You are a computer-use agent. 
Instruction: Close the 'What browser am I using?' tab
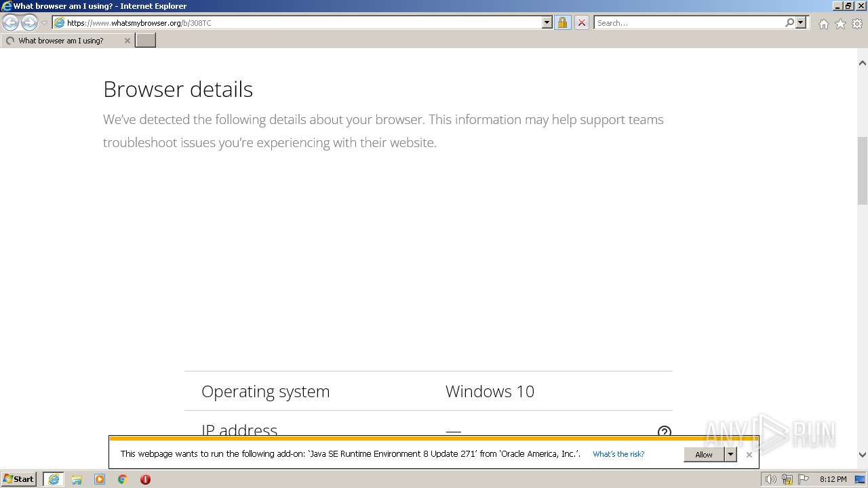tap(127, 41)
